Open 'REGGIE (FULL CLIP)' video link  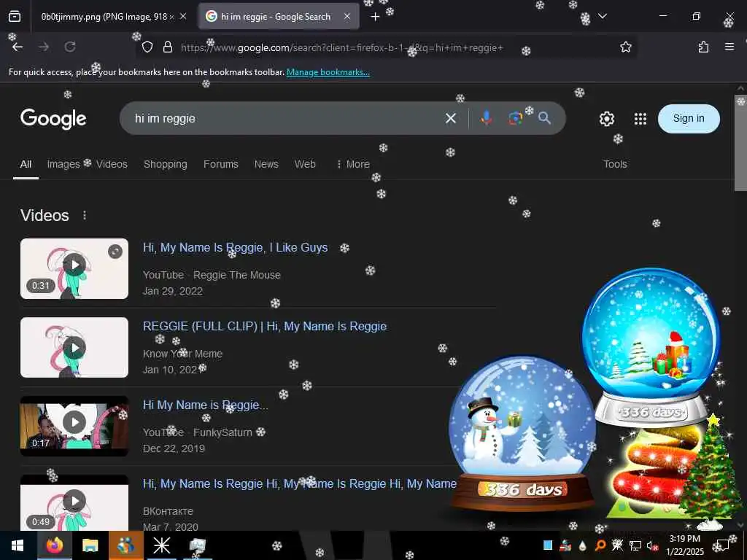tap(264, 326)
